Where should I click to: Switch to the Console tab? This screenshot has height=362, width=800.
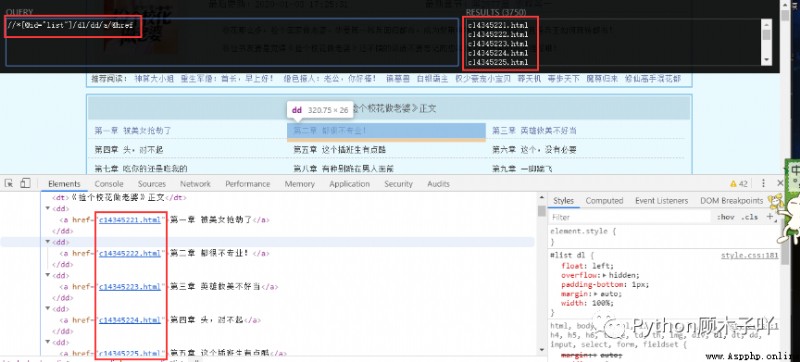(109, 184)
